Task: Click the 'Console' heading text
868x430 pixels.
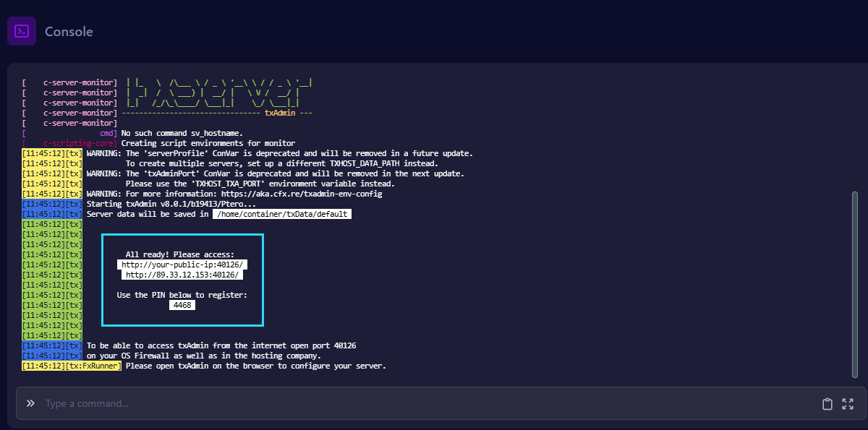Action: [69, 32]
